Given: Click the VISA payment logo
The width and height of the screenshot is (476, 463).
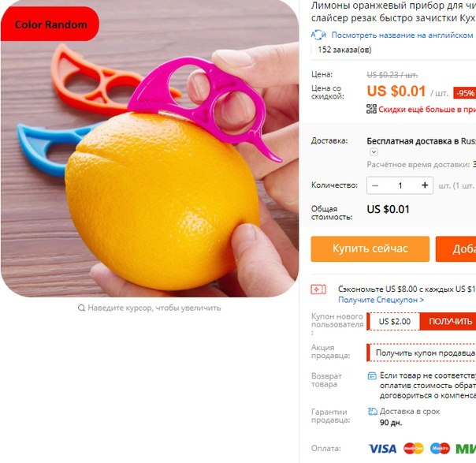Looking at the screenshot, I should point(382,449).
